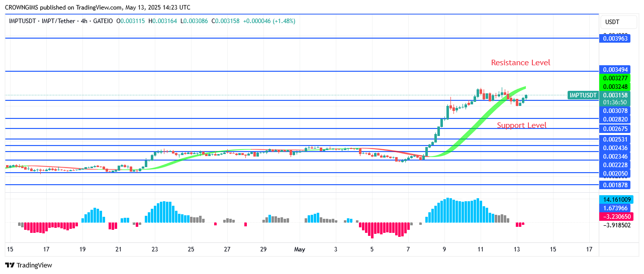Click the May label on time axis
This screenshot has width=644, height=274.
(x=300, y=249)
